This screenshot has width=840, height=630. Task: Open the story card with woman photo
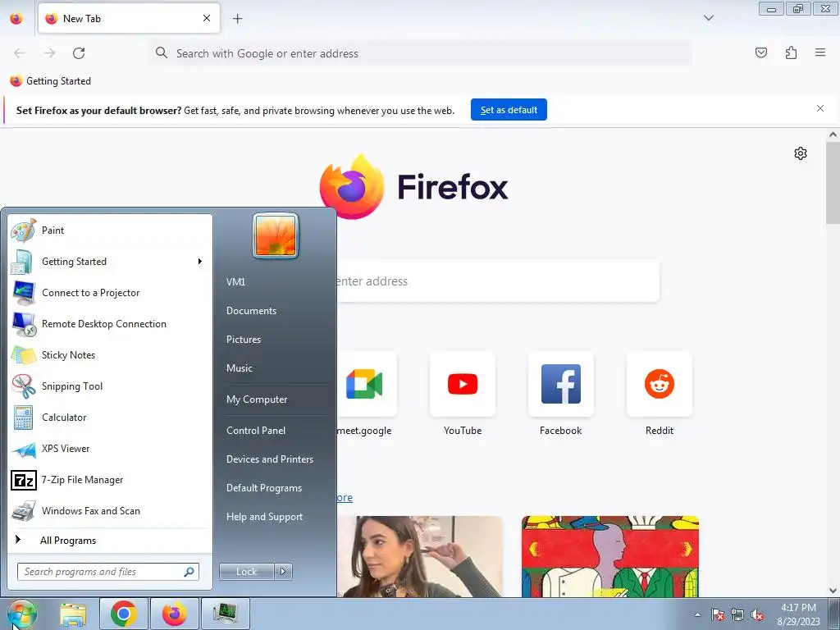(419, 556)
